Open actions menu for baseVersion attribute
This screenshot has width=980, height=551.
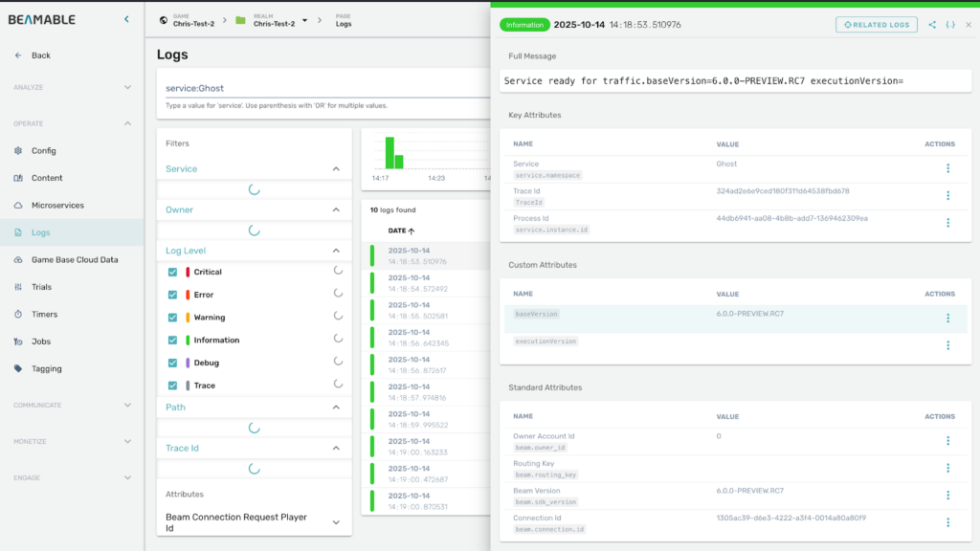tap(947, 319)
